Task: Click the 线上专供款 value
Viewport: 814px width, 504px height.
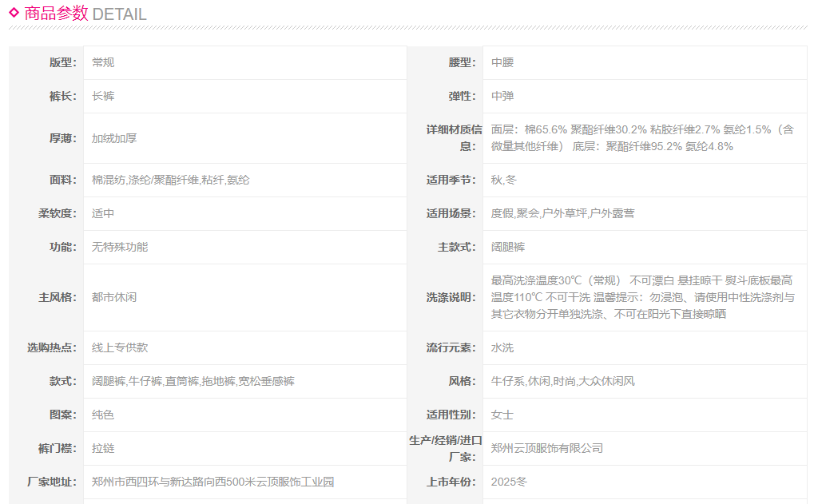Action: point(120,347)
